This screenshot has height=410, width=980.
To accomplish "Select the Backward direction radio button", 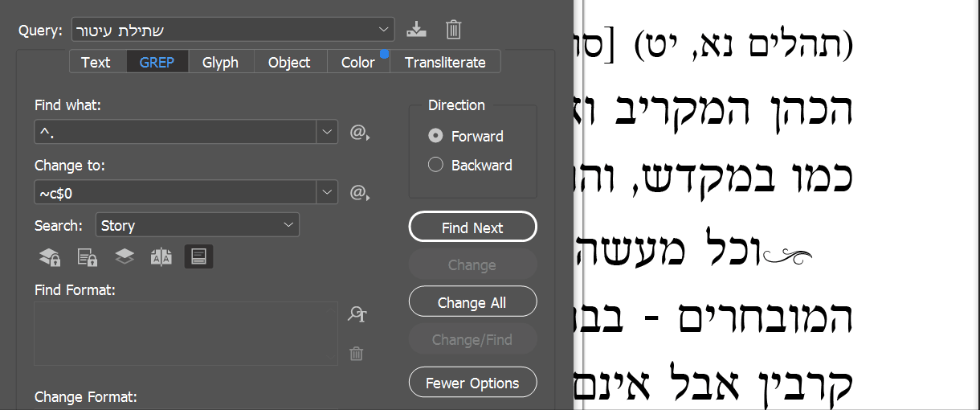I will coord(436,165).
